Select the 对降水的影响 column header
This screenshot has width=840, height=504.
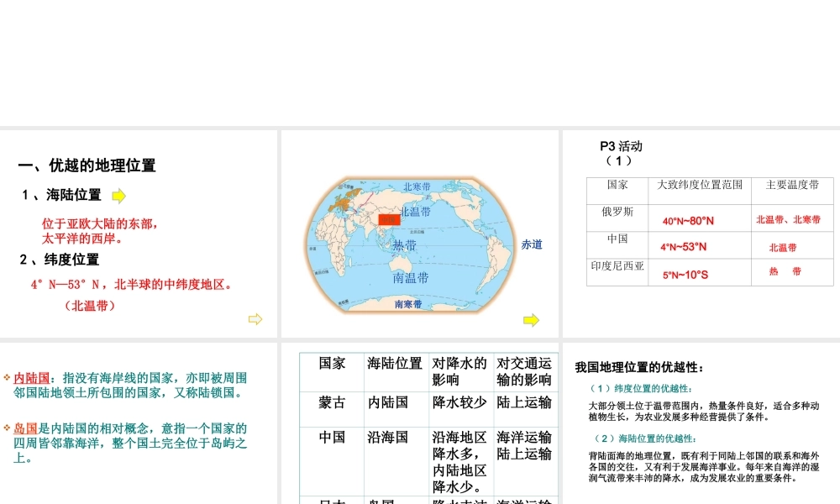[x=459, y=371]
